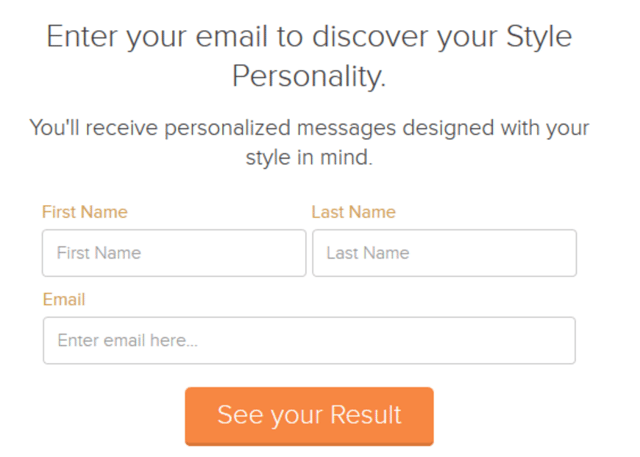Click the orange See your Result button
This screenshot has width=640, height=457.
pyautogui.click(x=309, y=416)
